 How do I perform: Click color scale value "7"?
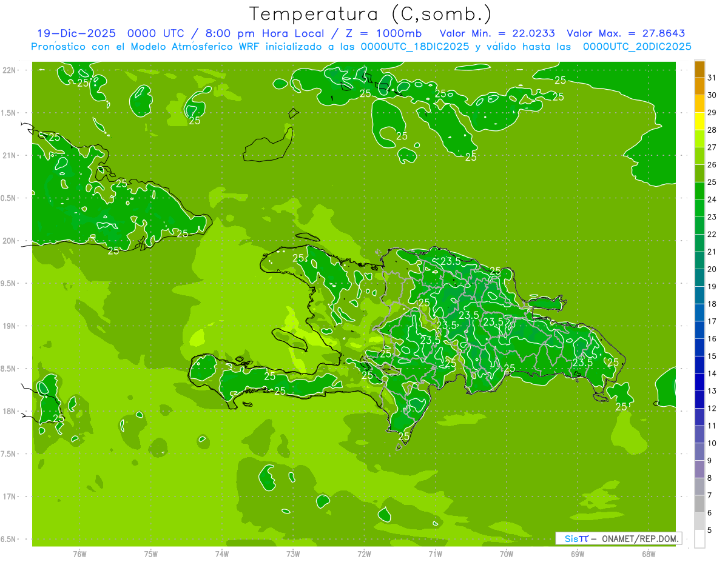click(x=710, y=496)
